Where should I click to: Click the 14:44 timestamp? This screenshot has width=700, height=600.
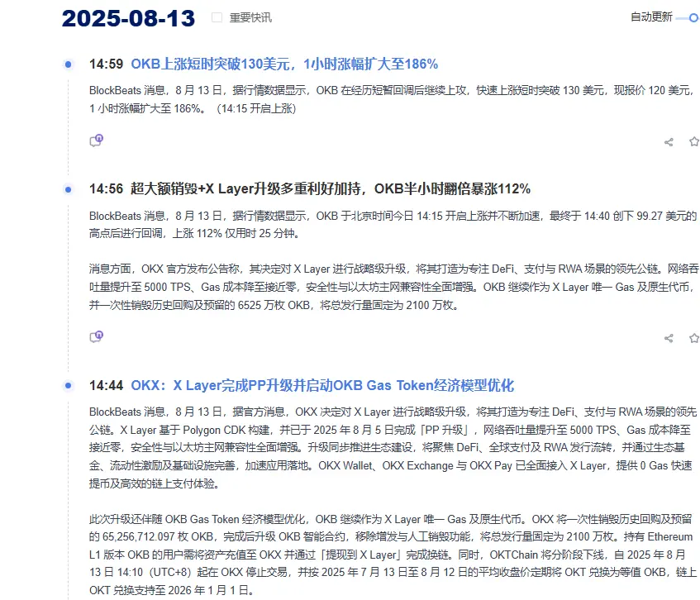point(107,385)
